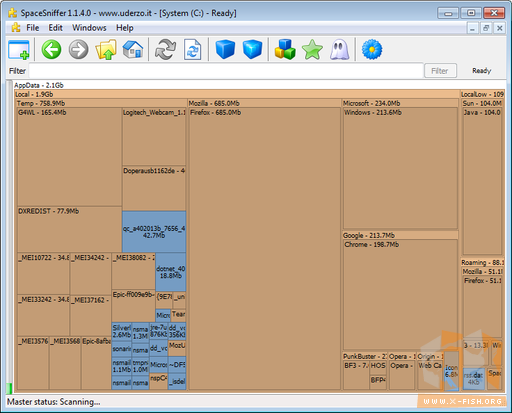The height and width of the screenshot is (413, 512).
Task: Select the sonaris file block
Action: click(121, 349)
